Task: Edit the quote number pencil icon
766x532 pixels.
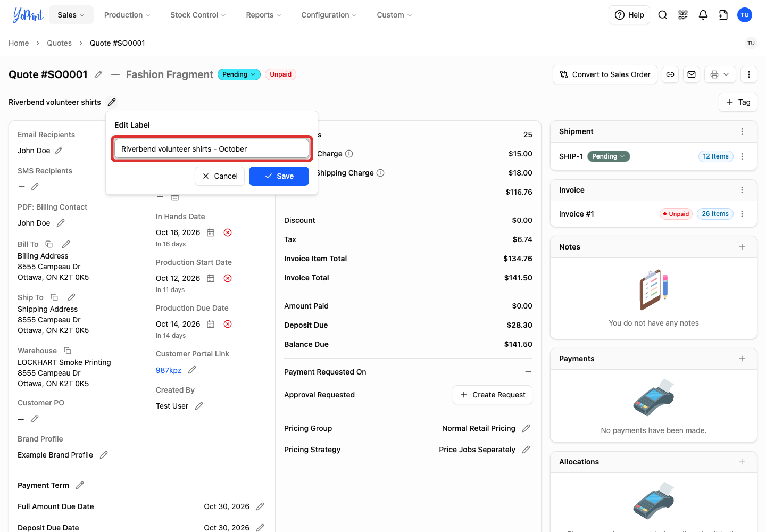Action: coord(98,74)
